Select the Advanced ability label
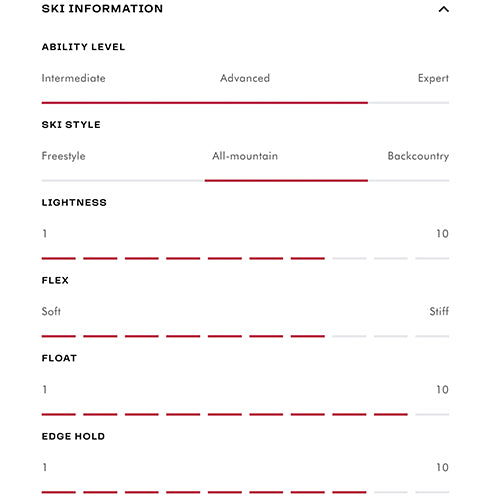Screen dimensions: 500x500 (245, 78)
